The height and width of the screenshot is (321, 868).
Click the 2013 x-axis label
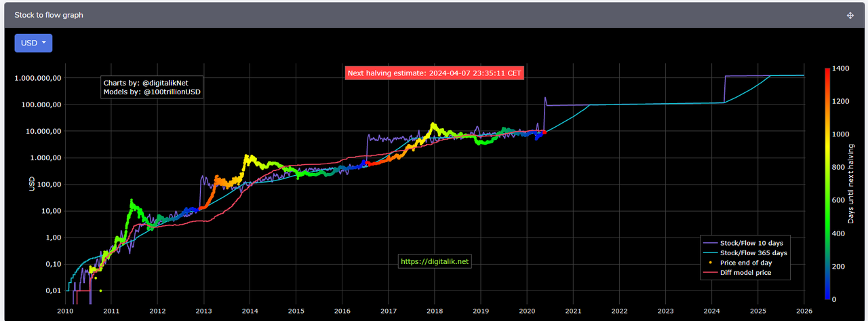[203, 311]
